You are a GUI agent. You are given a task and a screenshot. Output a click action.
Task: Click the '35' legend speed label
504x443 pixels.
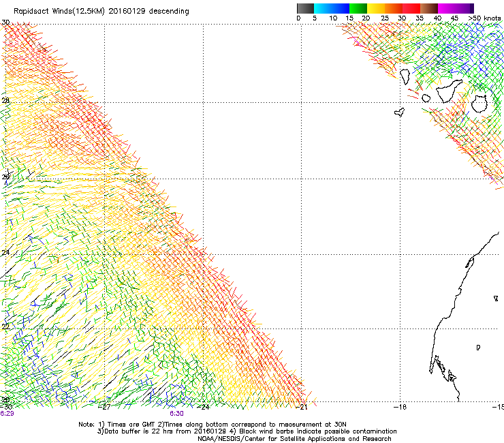[x=420, y=18]
